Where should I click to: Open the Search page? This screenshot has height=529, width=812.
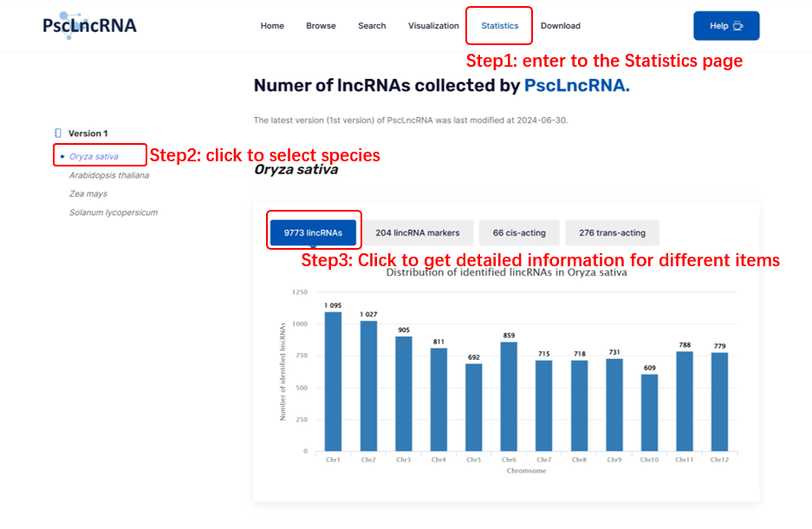click(x=372, y=26)
